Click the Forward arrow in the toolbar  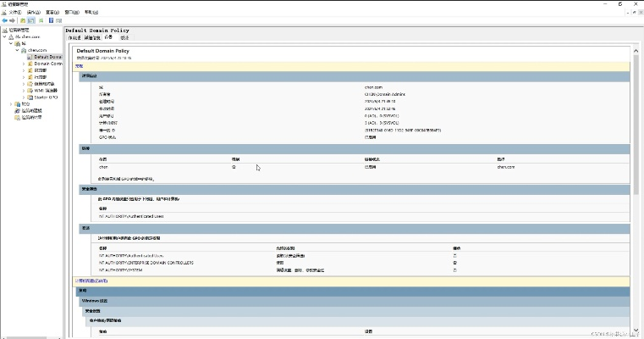[x=14, y=20]
